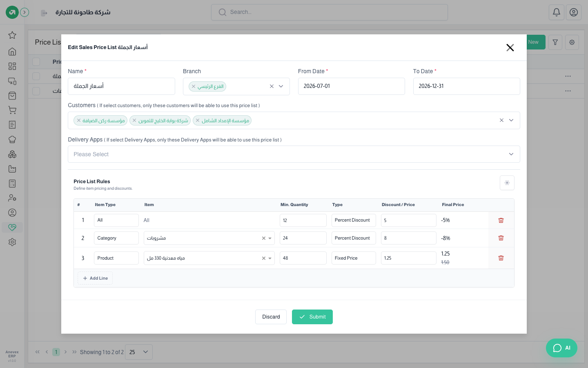Delete price rule line 3 for مياه معدنية
The width and height of the screenshot is (588, 368).
[x=501, y=258]
